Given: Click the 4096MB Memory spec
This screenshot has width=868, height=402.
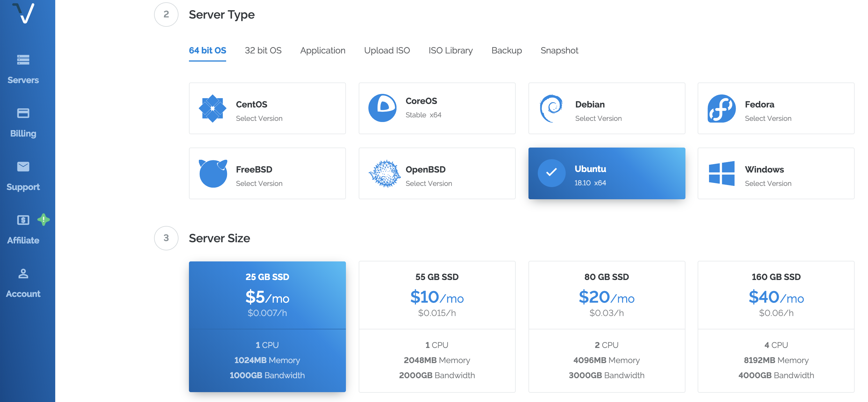Looking at the screenshot, I should pyautogui.click(x=606, y=360).
